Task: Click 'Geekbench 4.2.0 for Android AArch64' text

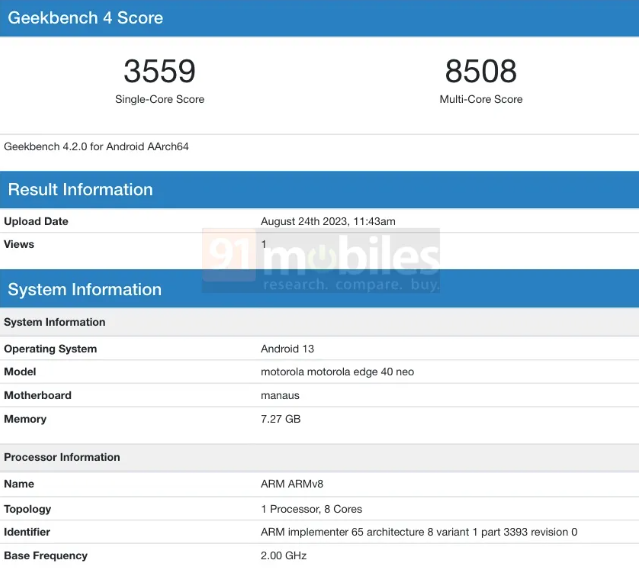Action: (x=96, y=146)
